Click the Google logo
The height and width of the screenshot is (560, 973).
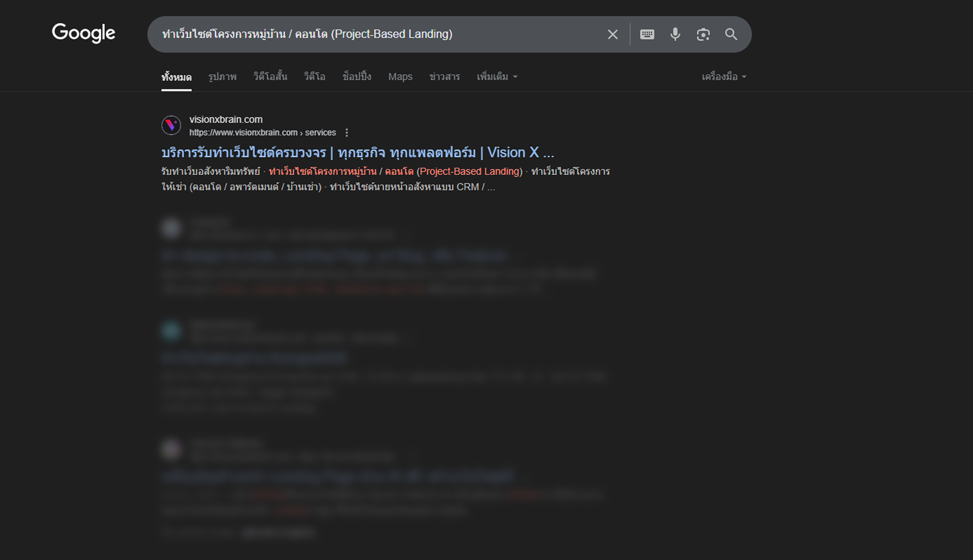pyautogui.click(x=84, y=33)
